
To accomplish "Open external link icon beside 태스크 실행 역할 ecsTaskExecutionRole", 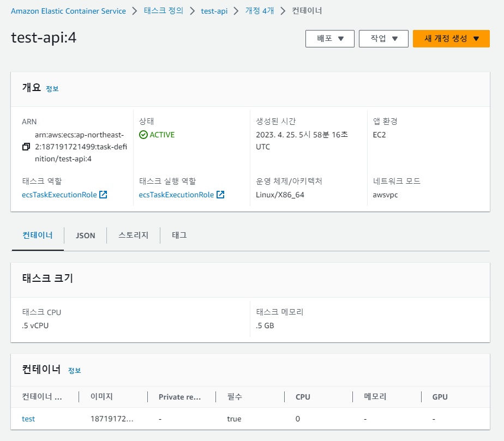I will (220, 195).
